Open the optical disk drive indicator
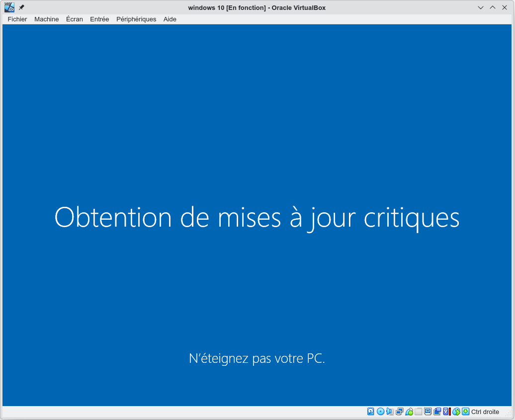Image resolution: width=515 pixels, height=420 pixels. 380,412
